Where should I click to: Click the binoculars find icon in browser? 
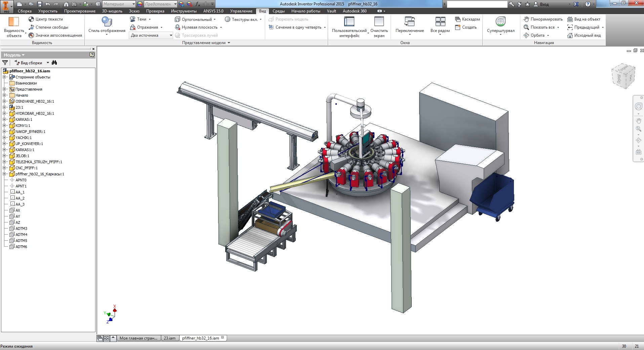click(x=54, y=63)
